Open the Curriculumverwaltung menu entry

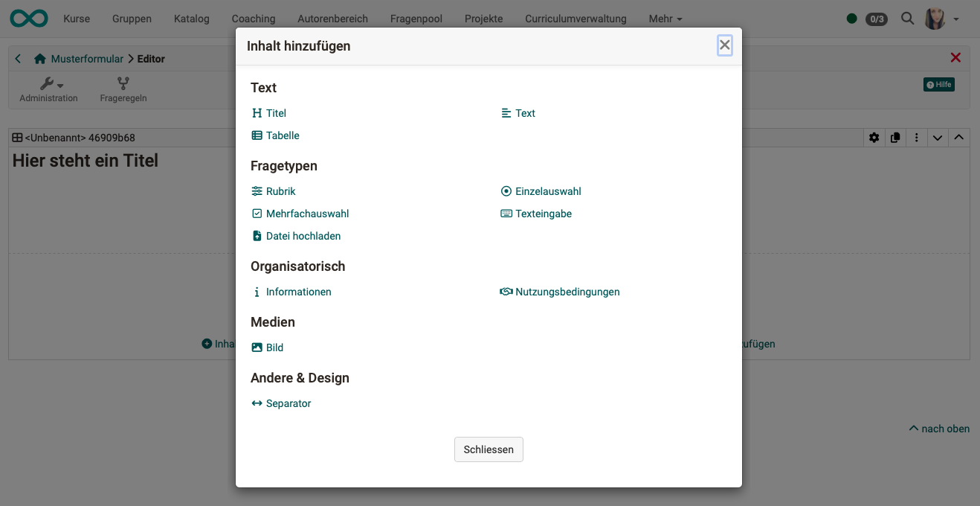click(576, 19)
